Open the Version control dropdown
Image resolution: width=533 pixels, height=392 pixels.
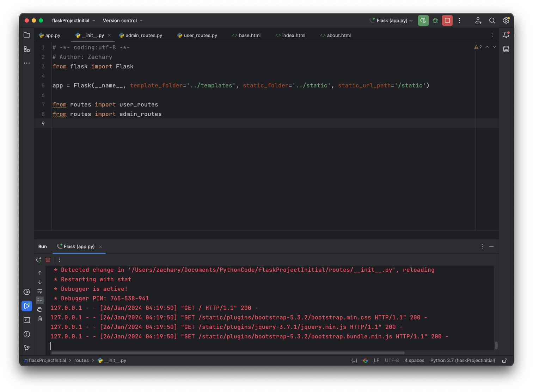tap(123, 20)
